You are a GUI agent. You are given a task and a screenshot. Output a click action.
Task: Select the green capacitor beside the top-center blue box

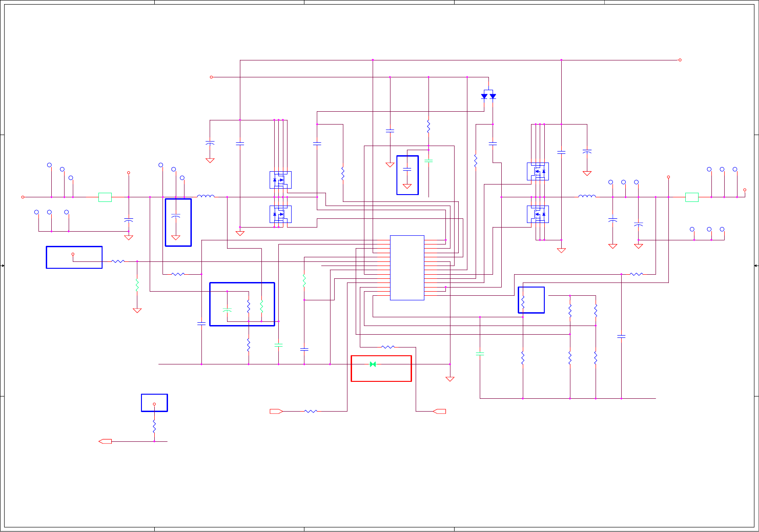(428, 161)
